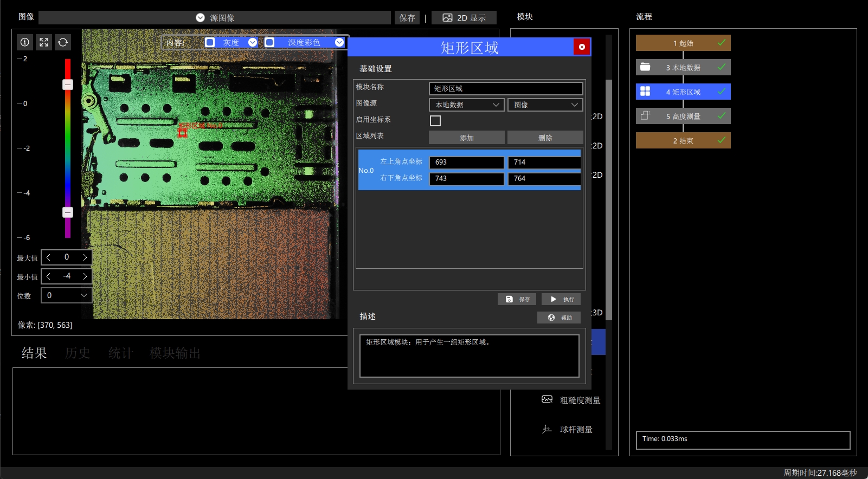
Task: Select the No.0 region row label
Action: 366,170
